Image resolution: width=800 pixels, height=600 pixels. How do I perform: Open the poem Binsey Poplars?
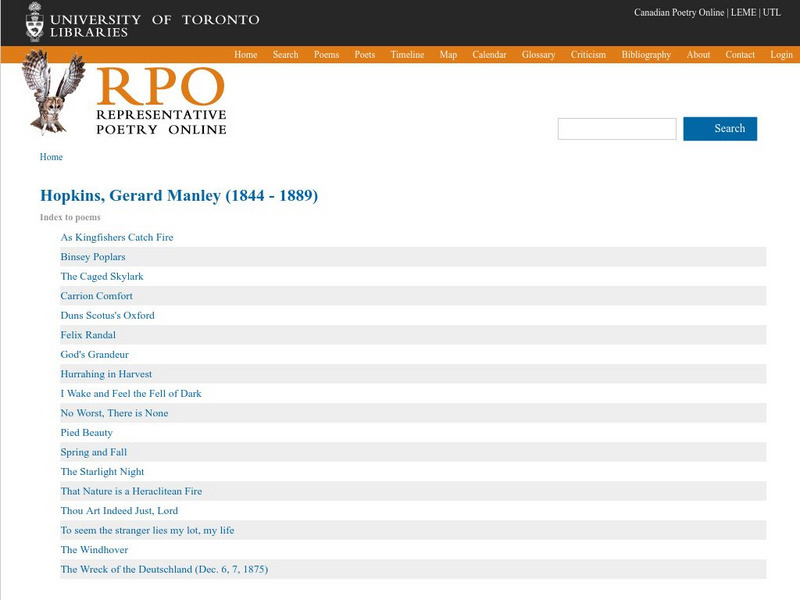(x=93, y=257)
